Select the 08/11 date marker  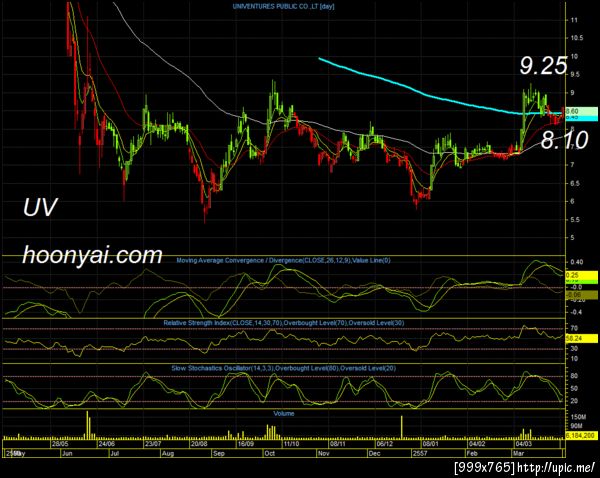338,444
